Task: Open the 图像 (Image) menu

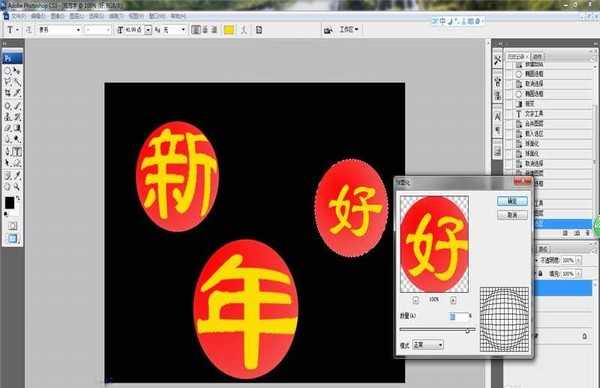Action: coord(57,16)
